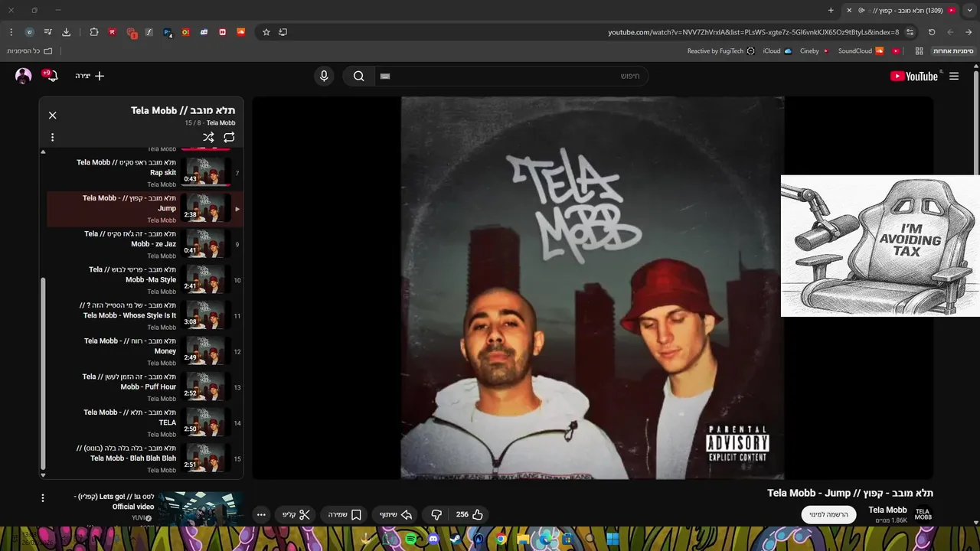Focus the YouTube search field
The height and width of the screenshot is (551, 980).
(511, 76)
